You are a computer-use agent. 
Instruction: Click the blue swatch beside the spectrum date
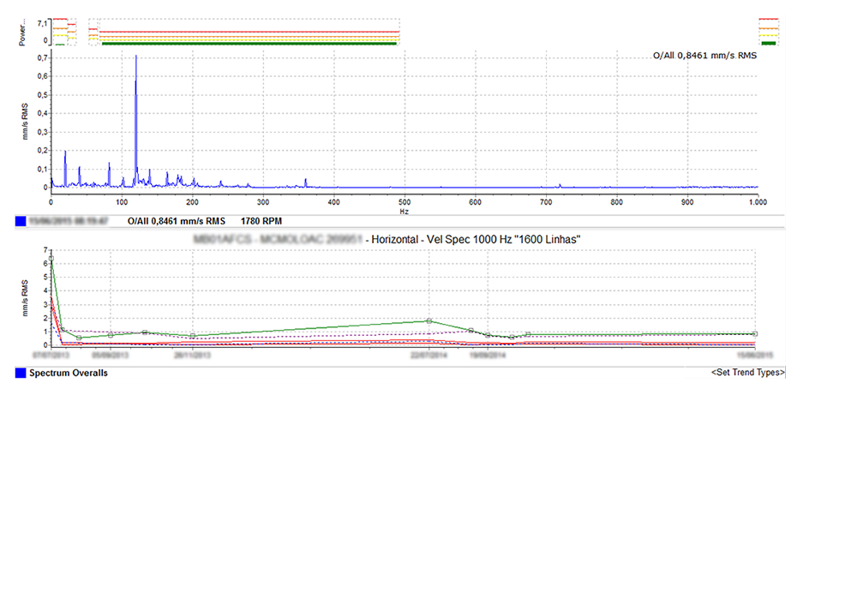[x=21, y=221]
